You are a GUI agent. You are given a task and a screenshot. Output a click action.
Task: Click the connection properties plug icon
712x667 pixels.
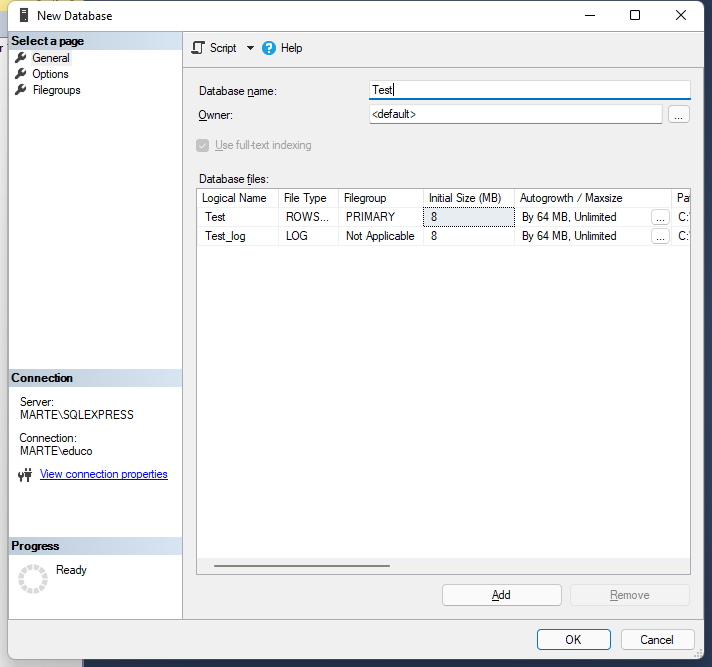coord(25,475)
